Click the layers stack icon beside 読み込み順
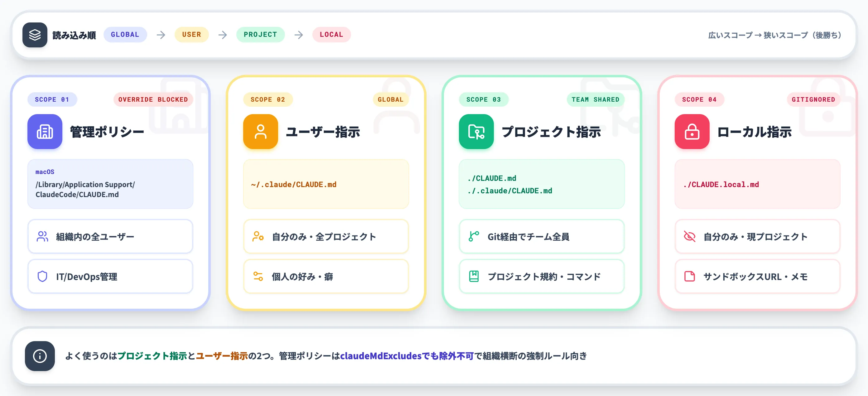Screen dimensions: 868x396 tap(35, 35)
